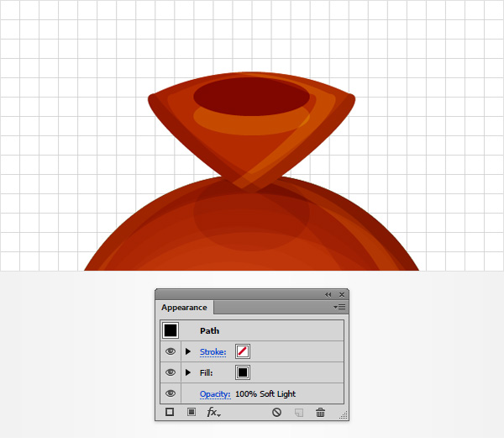
Task: Collapse the Appearance panel with double arrows
Action: point(328,294)
